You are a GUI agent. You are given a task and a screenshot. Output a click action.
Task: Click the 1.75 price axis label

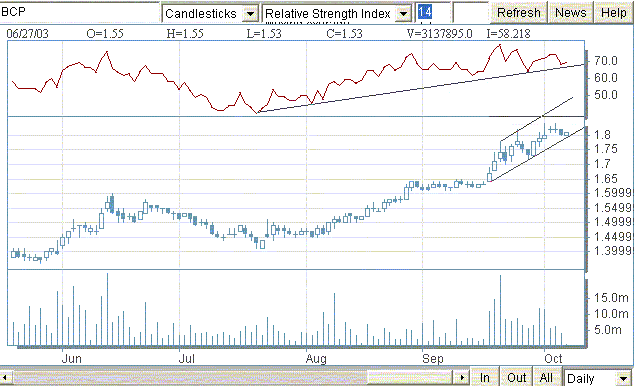[x=606, y=149]
